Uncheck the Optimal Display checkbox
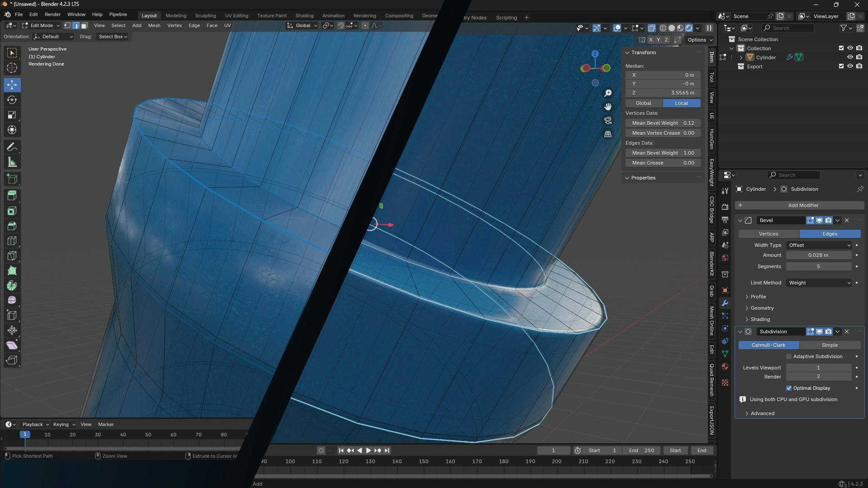 pos(789,388)
